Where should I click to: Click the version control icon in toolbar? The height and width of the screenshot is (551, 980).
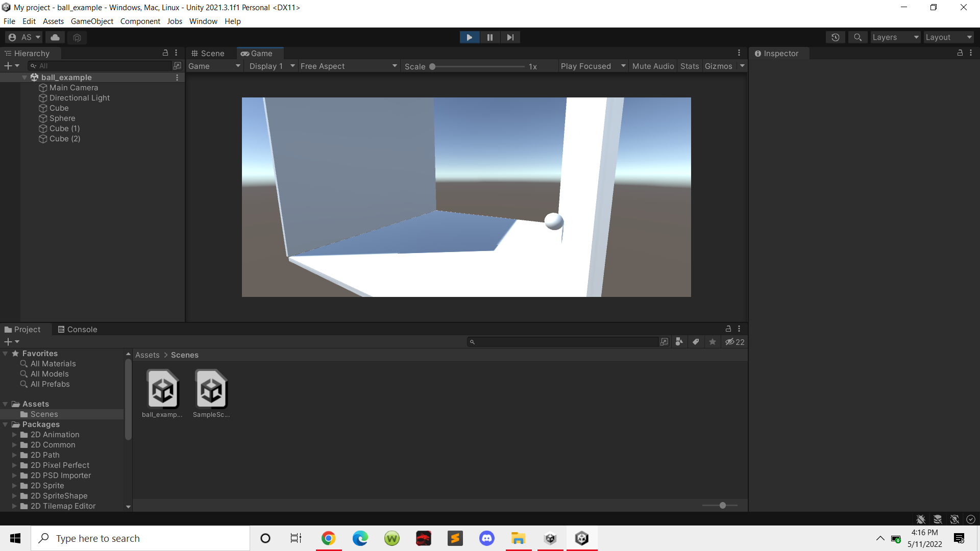pyautogui.click(x=77, y=37)
